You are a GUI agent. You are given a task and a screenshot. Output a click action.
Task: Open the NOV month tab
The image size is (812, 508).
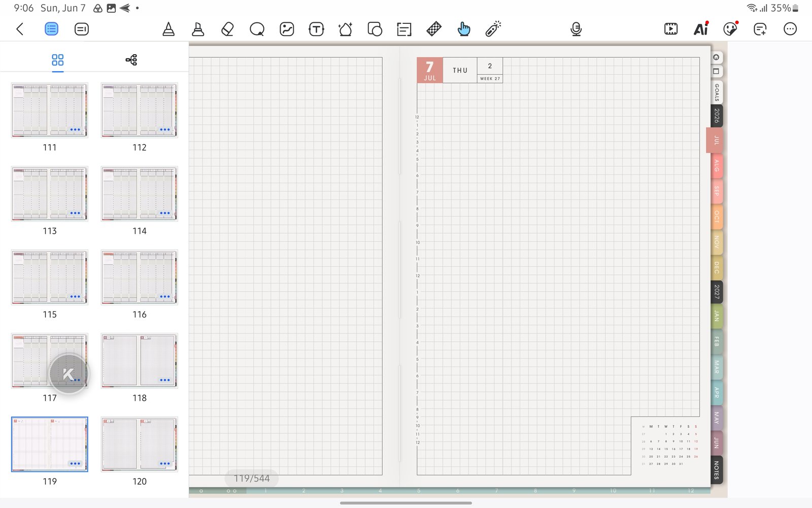point(717,242)
